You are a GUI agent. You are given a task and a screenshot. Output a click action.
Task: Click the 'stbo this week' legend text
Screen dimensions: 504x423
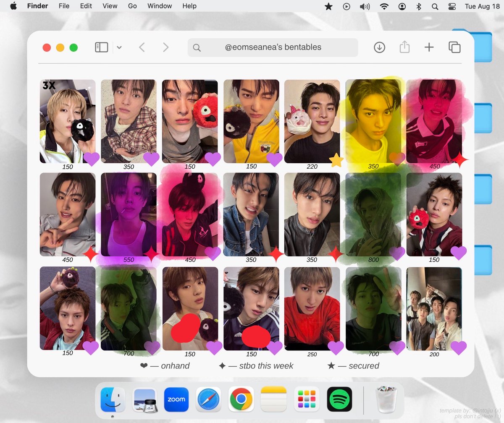tap(266, 366)
